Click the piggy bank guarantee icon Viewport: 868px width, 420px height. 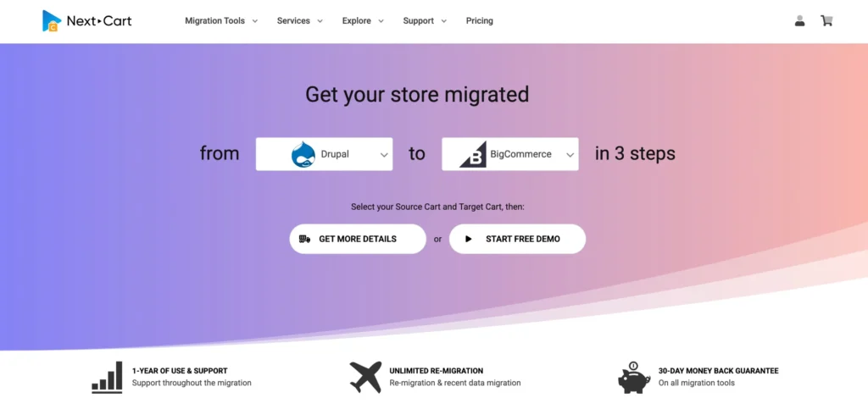[x=634, y=378]
